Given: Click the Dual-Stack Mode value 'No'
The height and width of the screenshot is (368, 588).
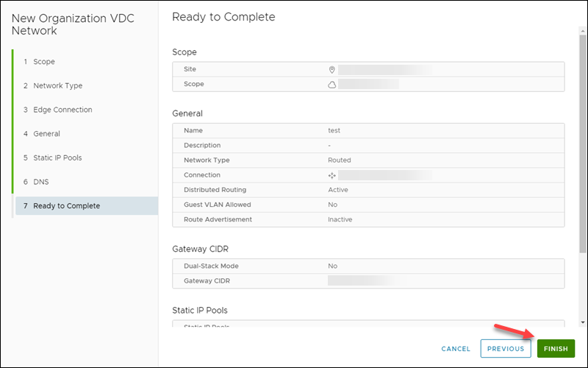Looking at the screenshot, I should click(x=333, y=266).
